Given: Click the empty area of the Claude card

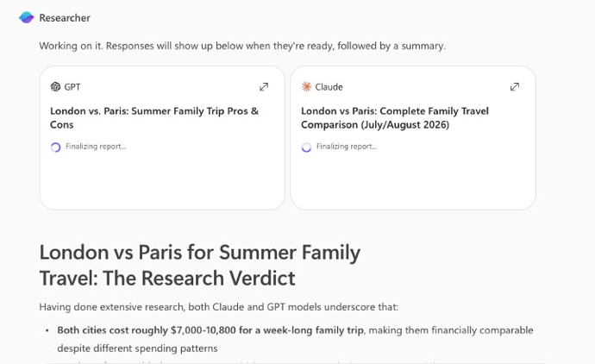Looking at the screenshot, I should tap(412, 181).
